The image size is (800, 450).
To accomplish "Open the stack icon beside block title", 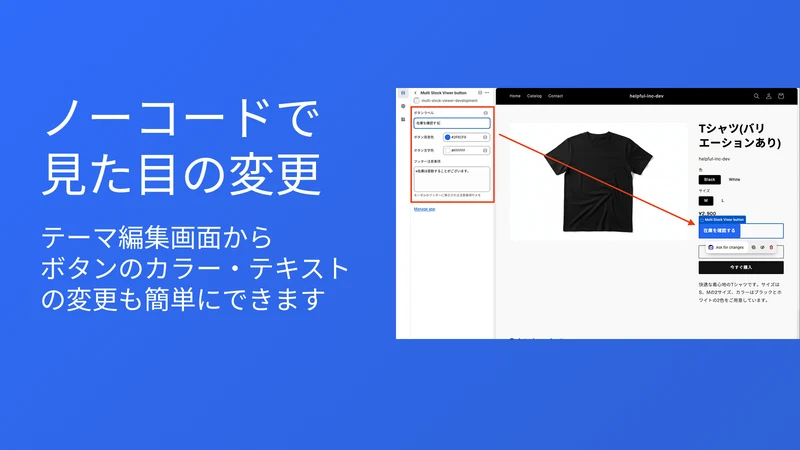I will point(480,93).
